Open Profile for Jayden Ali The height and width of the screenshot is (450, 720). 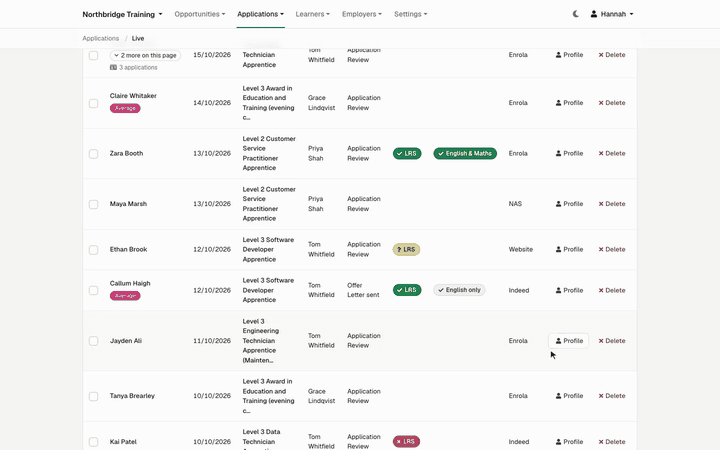point(569,341)
